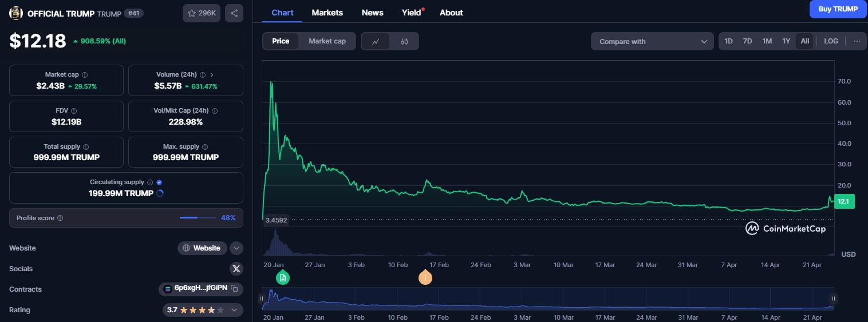Open the Markets tab

pyautogui.click(x=327, y=13)
